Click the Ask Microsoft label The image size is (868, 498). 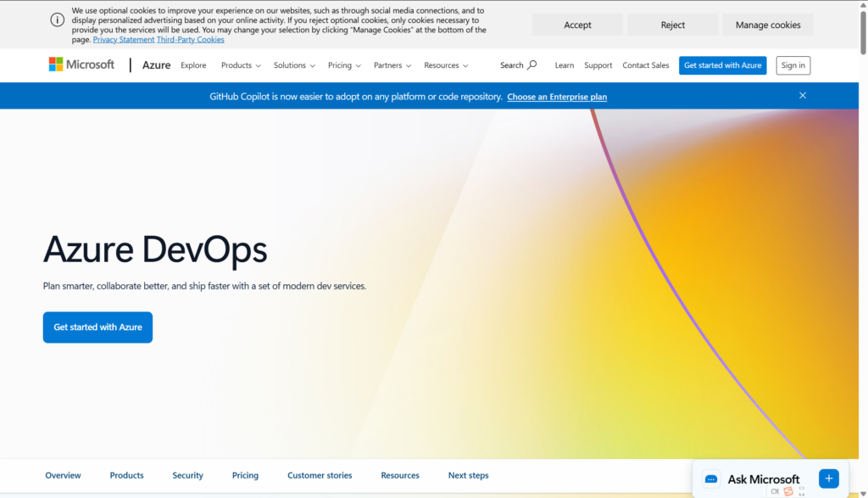pyautogui.click(x=764, y=479)
